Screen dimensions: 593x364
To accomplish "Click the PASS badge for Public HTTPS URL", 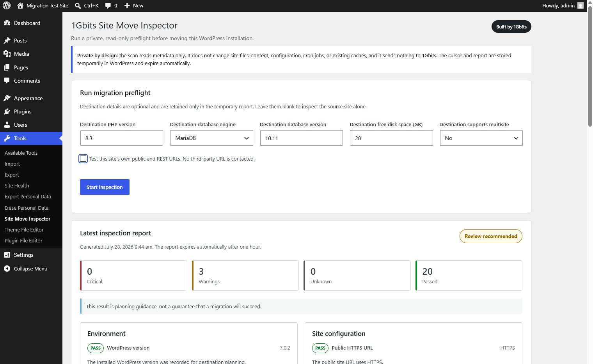I will pyautogui.click(x=320, y=348).
